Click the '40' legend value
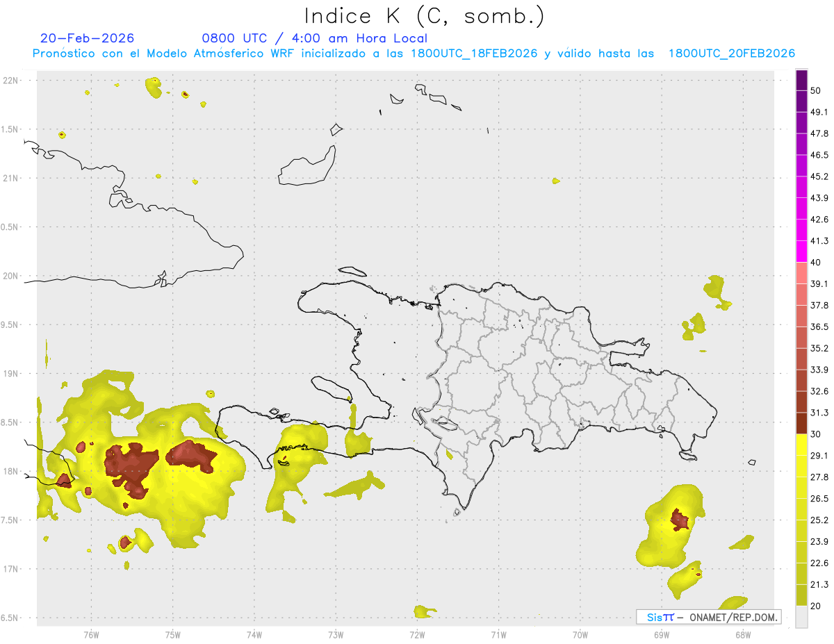Image resolution: width=834 pixels, height=644 pixels. tap(816, 263)
